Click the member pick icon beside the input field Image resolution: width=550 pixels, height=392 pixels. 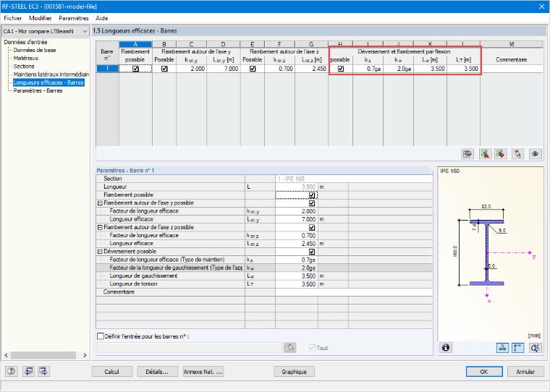289,348
